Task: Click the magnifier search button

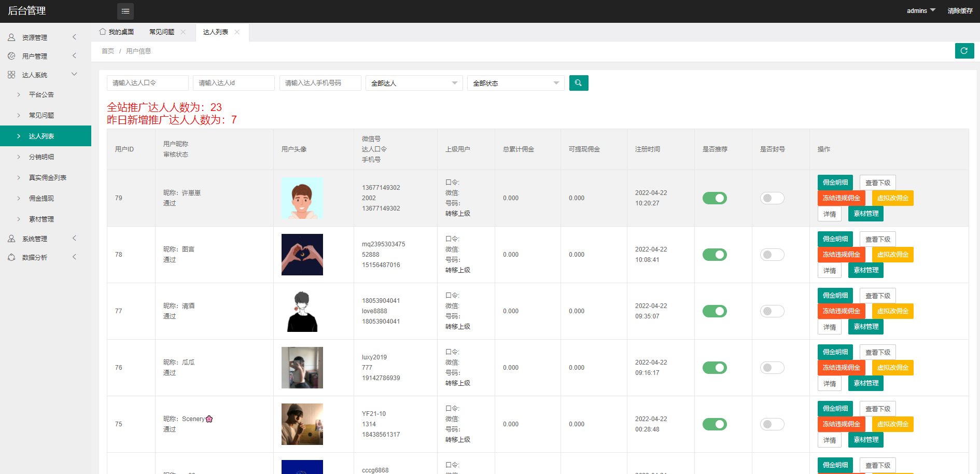Action: point(578,83)
